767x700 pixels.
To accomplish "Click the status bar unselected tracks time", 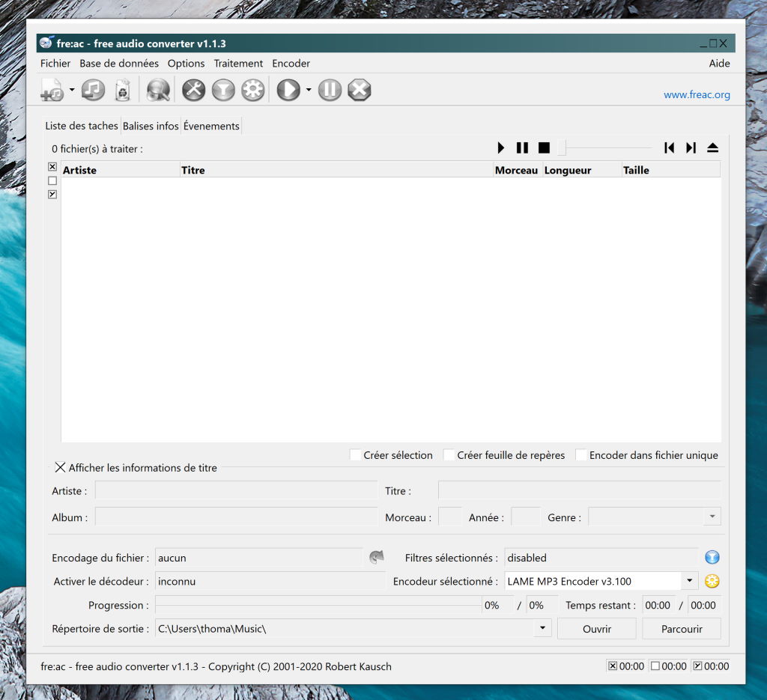I will (x=669, y=666).
